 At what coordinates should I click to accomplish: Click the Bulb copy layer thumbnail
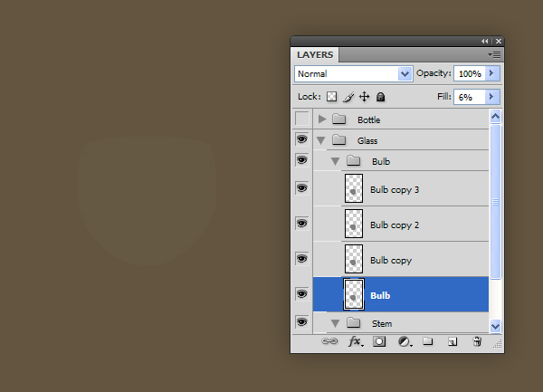[x=354, y=259]
